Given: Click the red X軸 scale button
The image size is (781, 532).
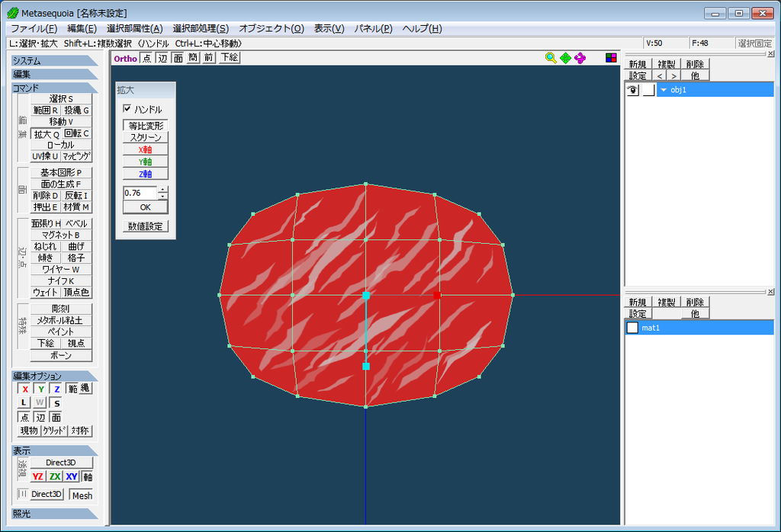Looking at the screenshot, I should tap(146, 149).
